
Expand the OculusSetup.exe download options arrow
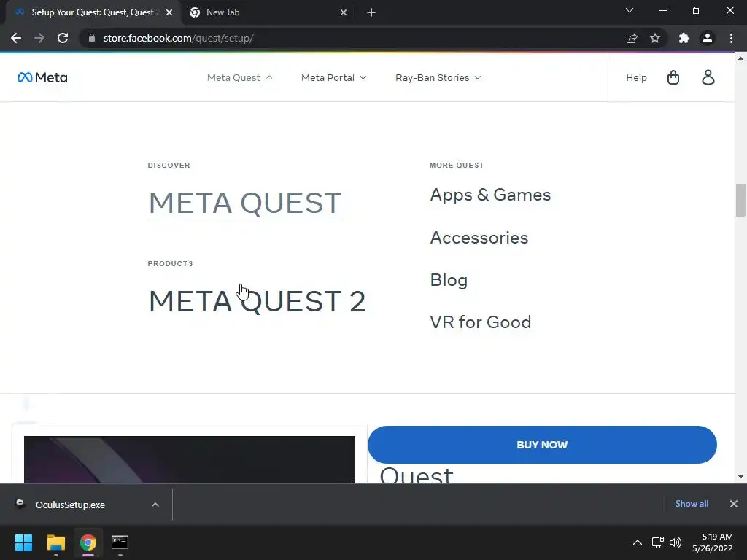click(x=155, y=505)
